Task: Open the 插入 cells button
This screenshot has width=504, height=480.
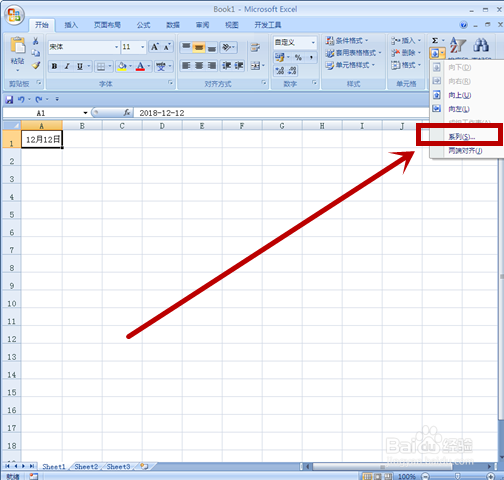Action: pos(406,41)
